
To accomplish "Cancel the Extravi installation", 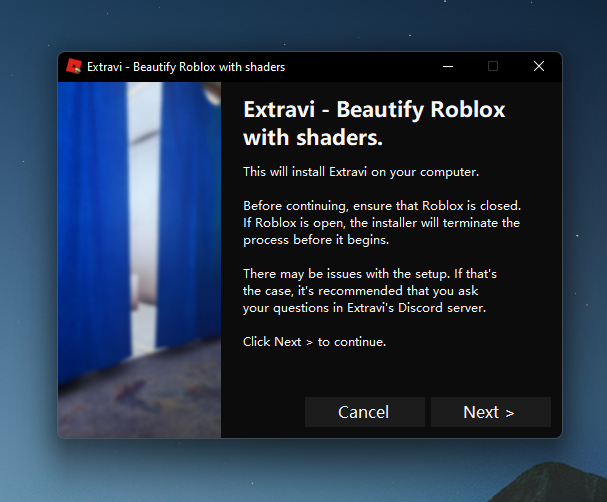I will pyautogui.click(x=365, y=412).
